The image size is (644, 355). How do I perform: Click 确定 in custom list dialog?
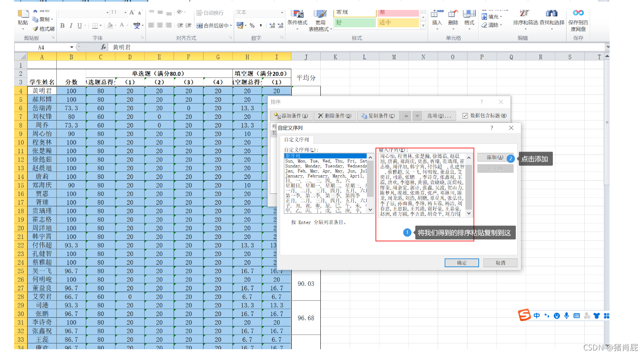[462, 263]
